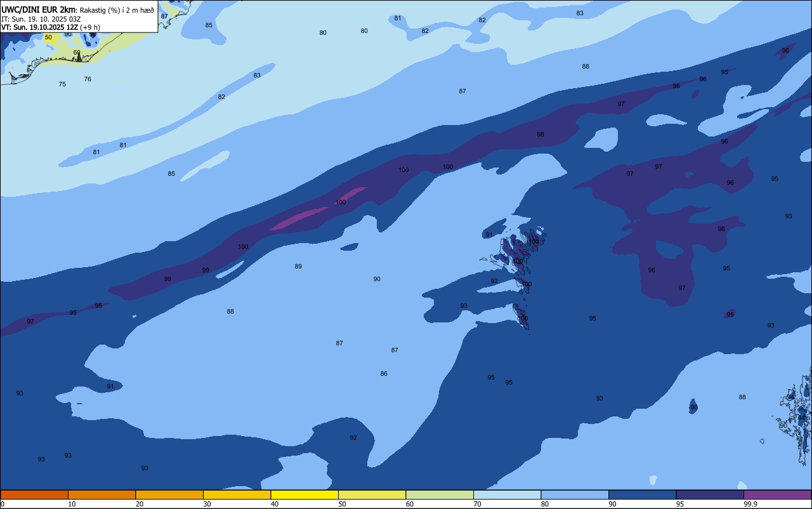The height and width of the screenshot is (509, 812).
Task: Click the '10' legend tick label
Action: tap(72, 504)
